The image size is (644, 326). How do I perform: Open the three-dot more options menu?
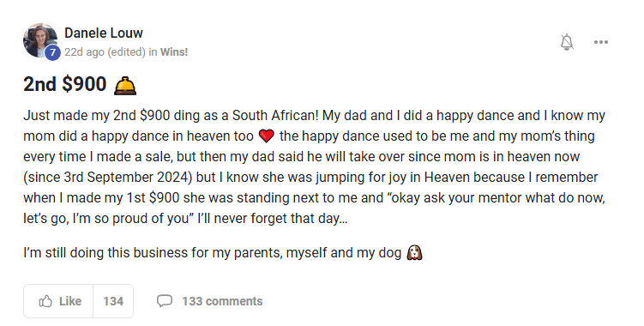tap(601, 42)
